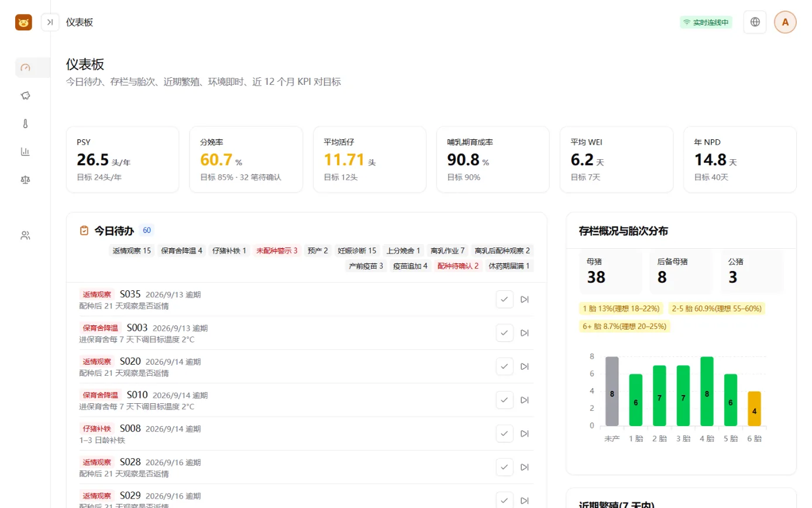The height and width of the screenshot is (508, 812).
Task: Skip the S020 task with forward icon
Action: (525, 366)
